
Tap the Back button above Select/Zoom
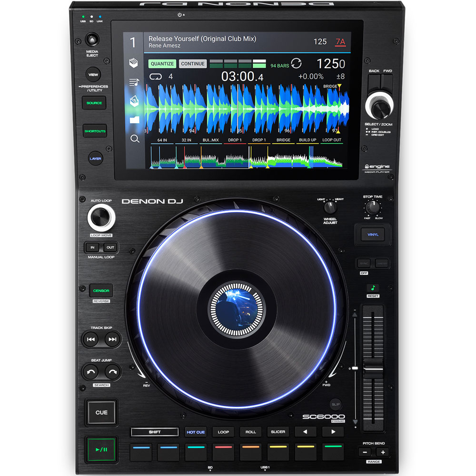tap(374, 82)
